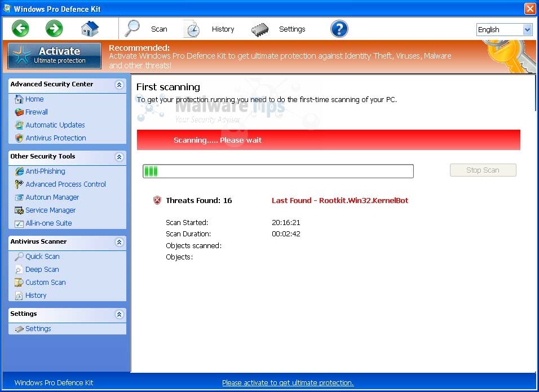Click the green forward arrow icon

pos(54,28)
